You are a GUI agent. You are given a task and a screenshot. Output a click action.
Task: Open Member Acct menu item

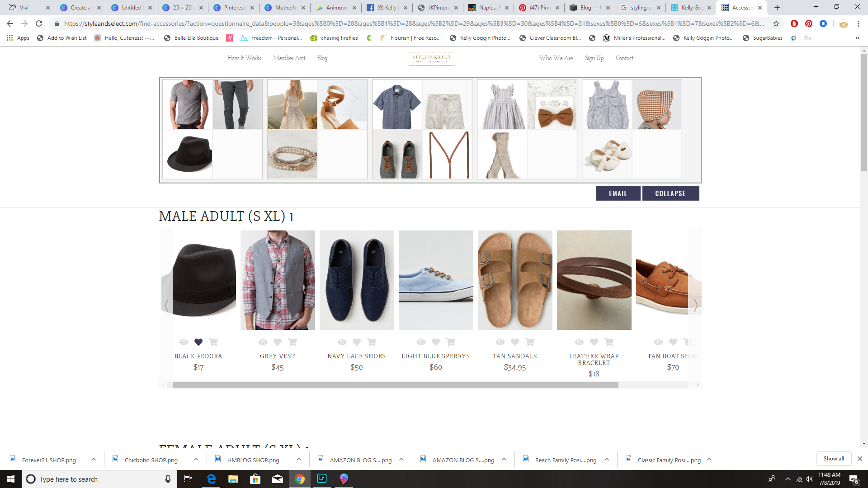coord(289,58)
